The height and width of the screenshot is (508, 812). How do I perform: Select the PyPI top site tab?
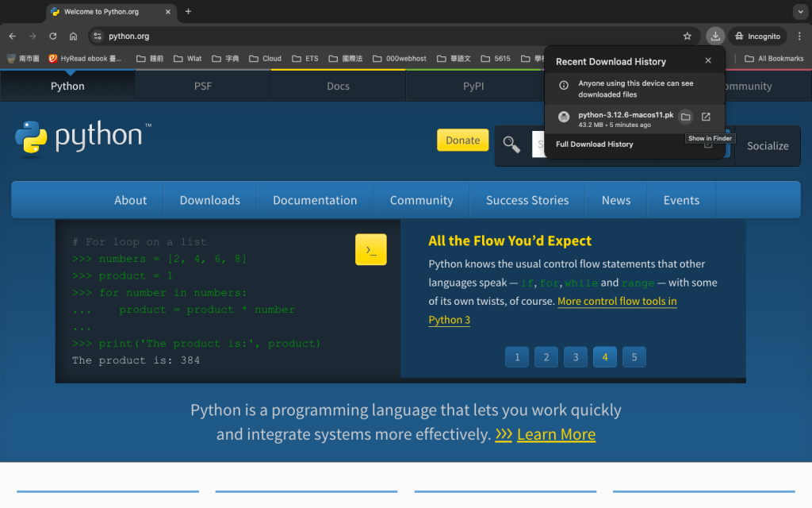coord(473,86)
